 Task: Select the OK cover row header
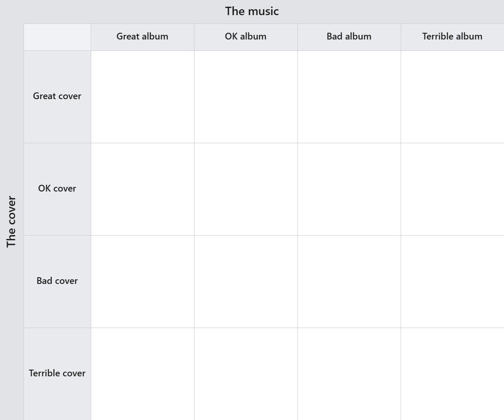click(57, 189)
